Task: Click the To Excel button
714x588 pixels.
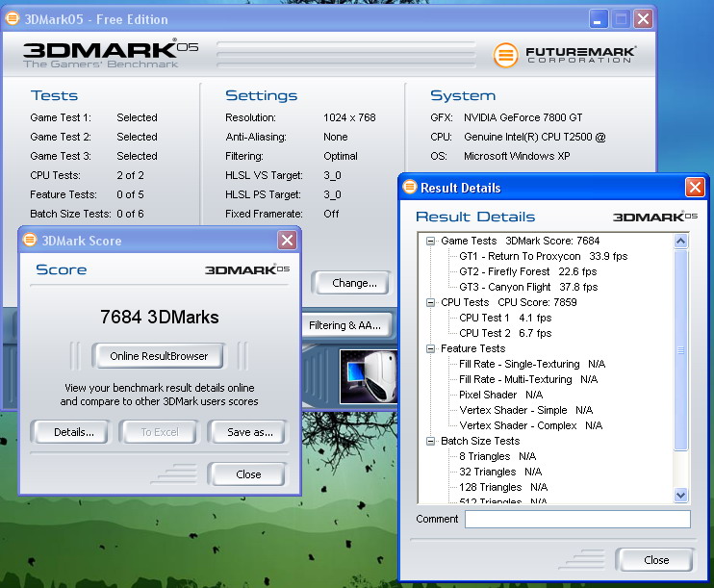Action: pos(159,432)
